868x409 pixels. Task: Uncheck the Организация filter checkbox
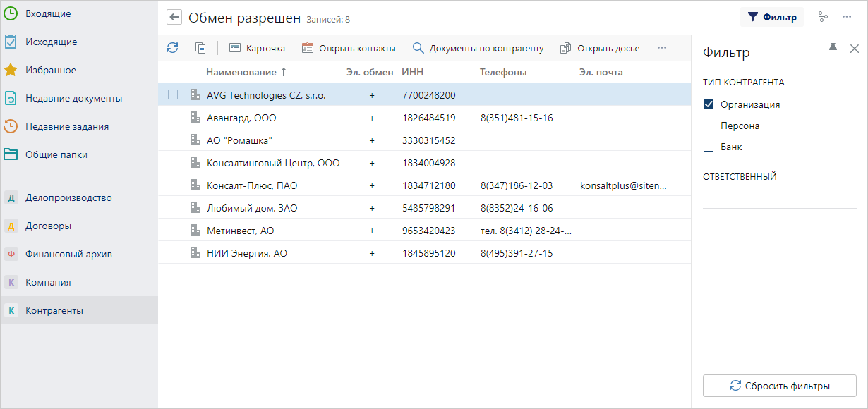tap(709, 104)
